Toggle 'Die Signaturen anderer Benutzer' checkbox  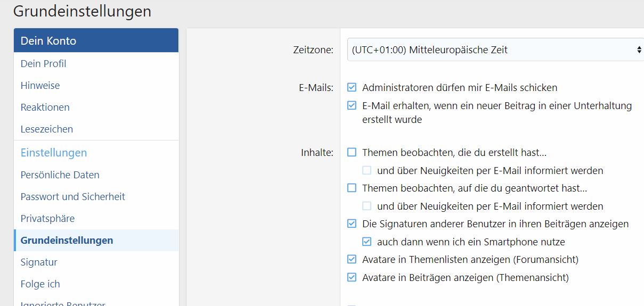pos(352,224)
